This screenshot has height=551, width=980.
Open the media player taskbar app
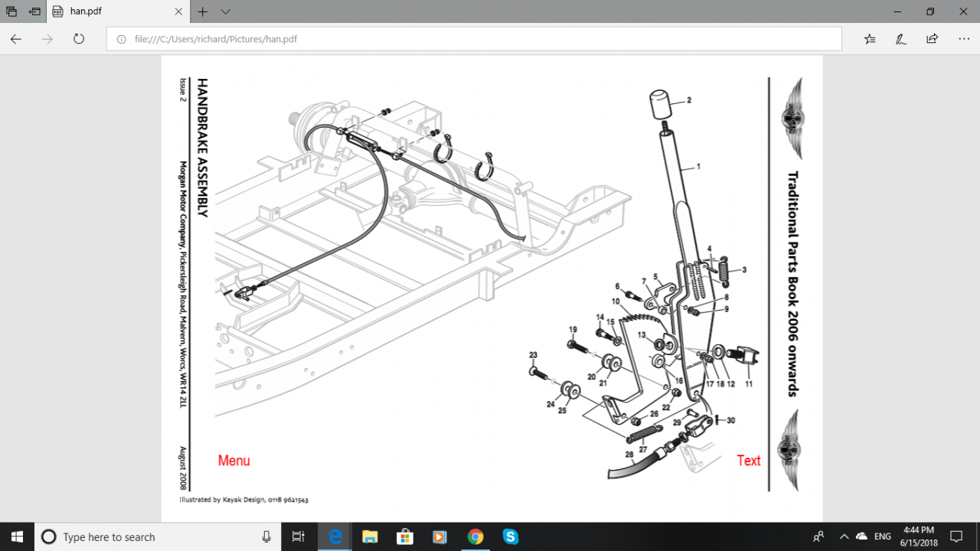440,536
